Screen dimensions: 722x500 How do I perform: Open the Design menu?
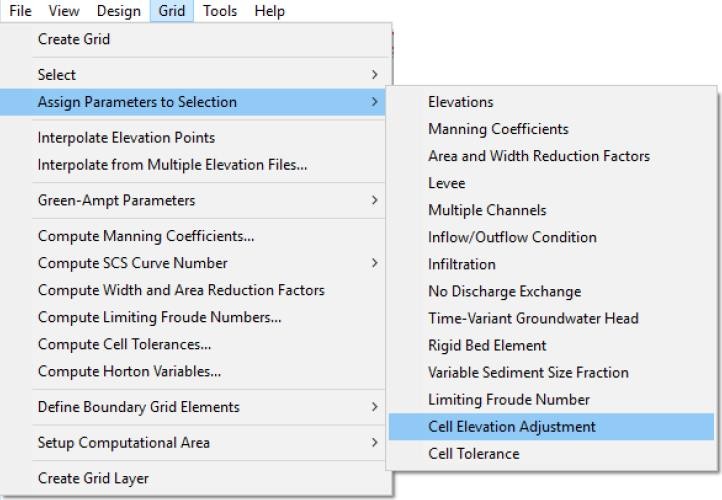119,11
